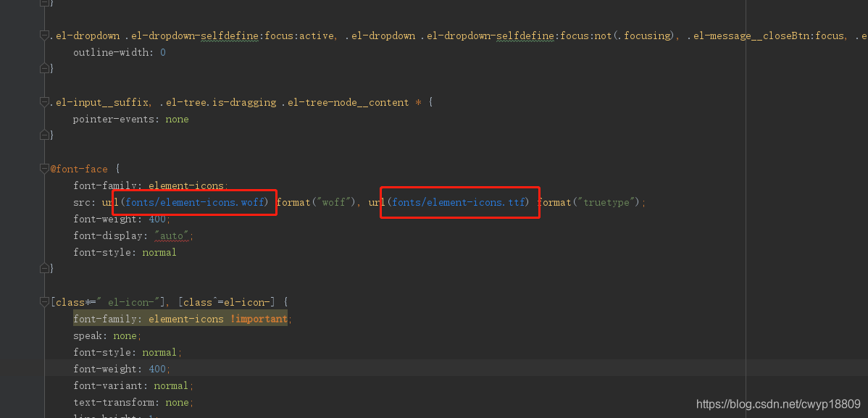This screenshot has width=868, height=418.
Task: Collapse the .el-input__suffix rule block
Action: click(43, 102)
